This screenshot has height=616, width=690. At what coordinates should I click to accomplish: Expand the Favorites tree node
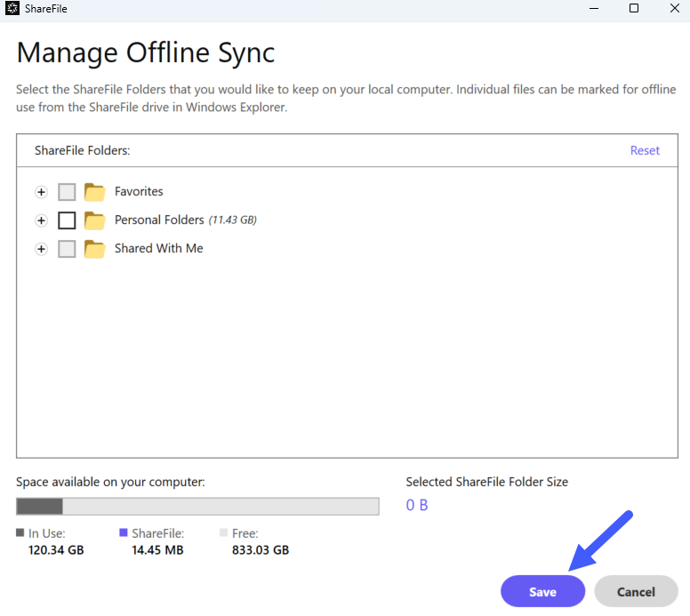(42, 192)
